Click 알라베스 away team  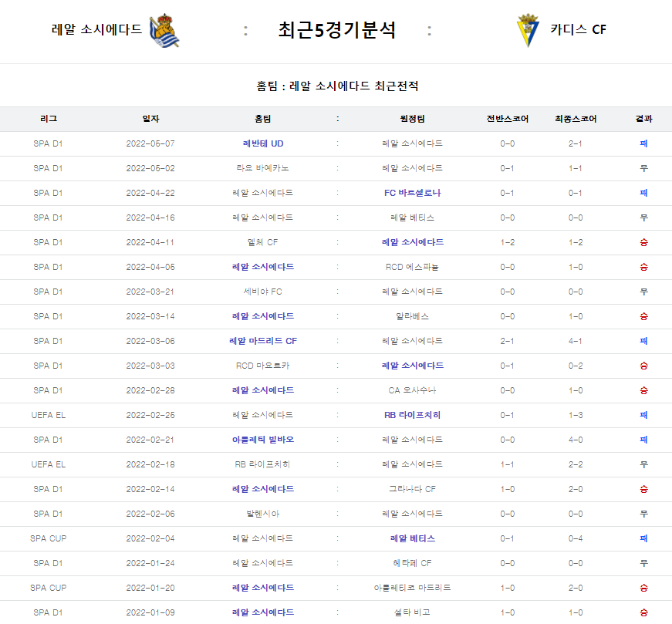(412, 316)
